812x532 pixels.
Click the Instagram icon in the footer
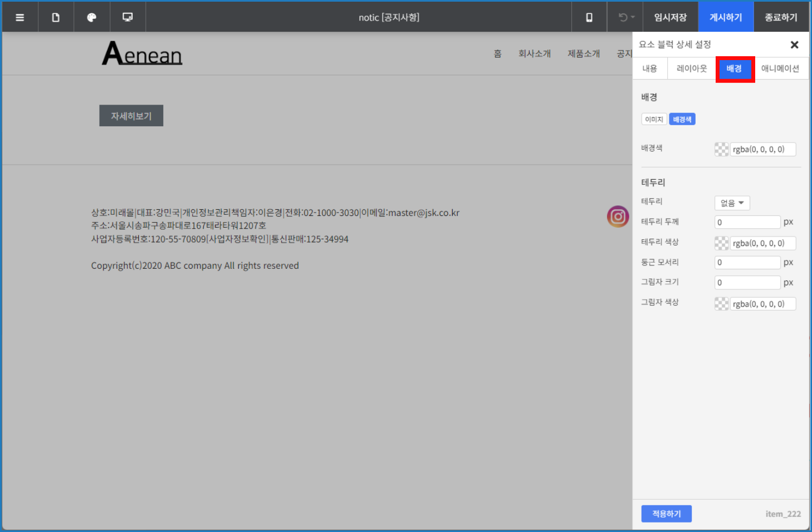(x=618, y=216)
